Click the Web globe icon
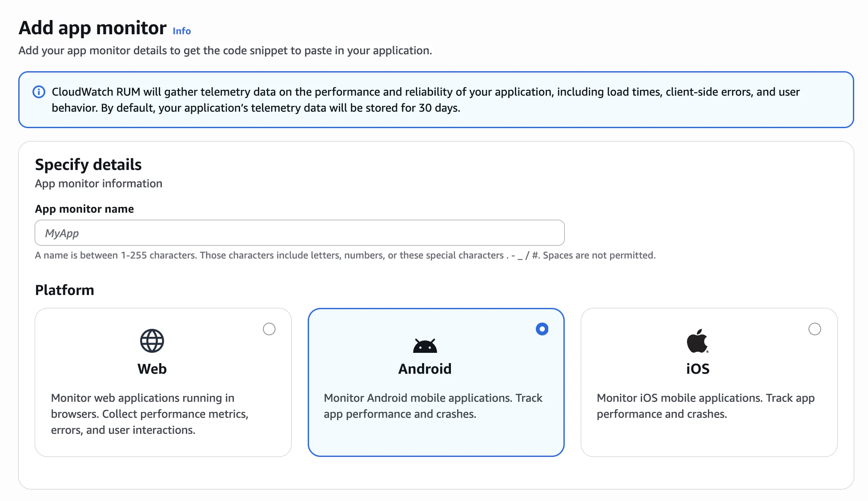This screenshot has width=868, height=501. [152, 341]
